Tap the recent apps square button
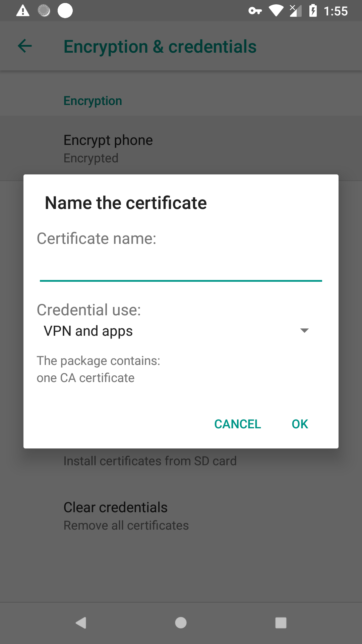 click(281, 623)
